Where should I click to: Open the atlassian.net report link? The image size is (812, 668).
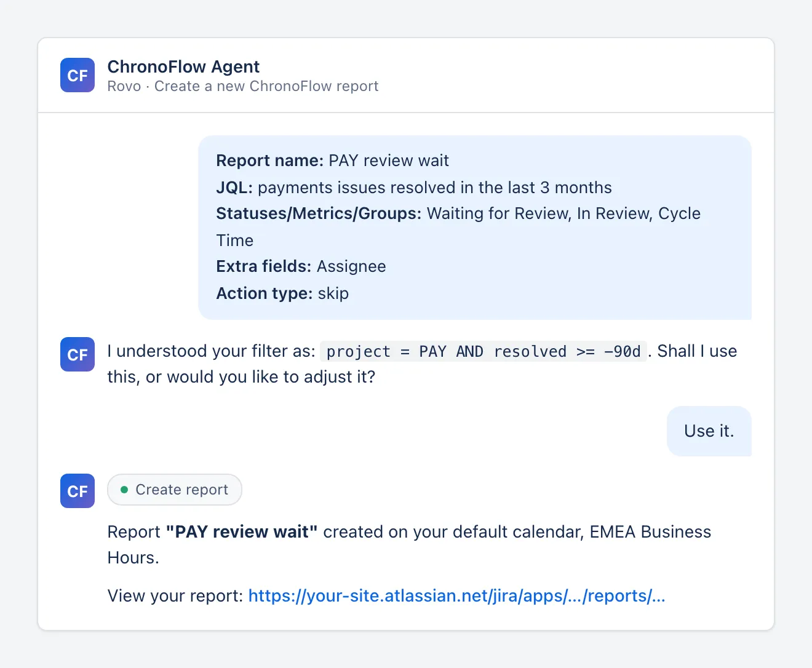[x=456, y=596]
